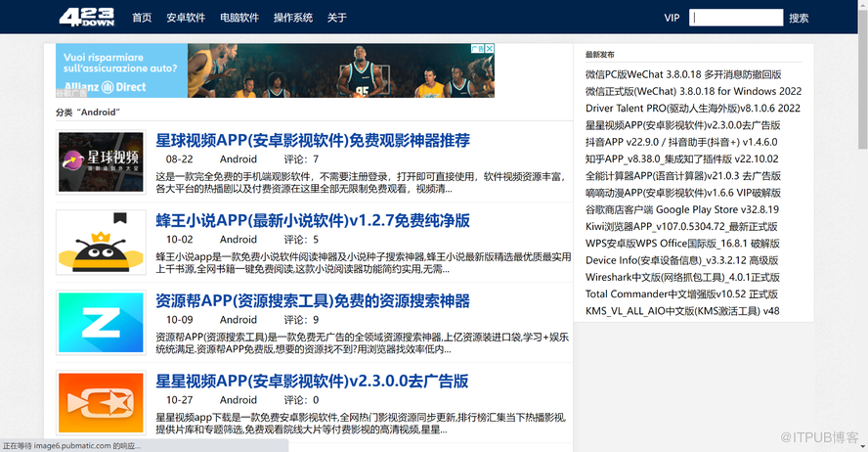Open article 星球视频APP免费观影神器推荐
The image size is (868, 452).
point(313,140)
